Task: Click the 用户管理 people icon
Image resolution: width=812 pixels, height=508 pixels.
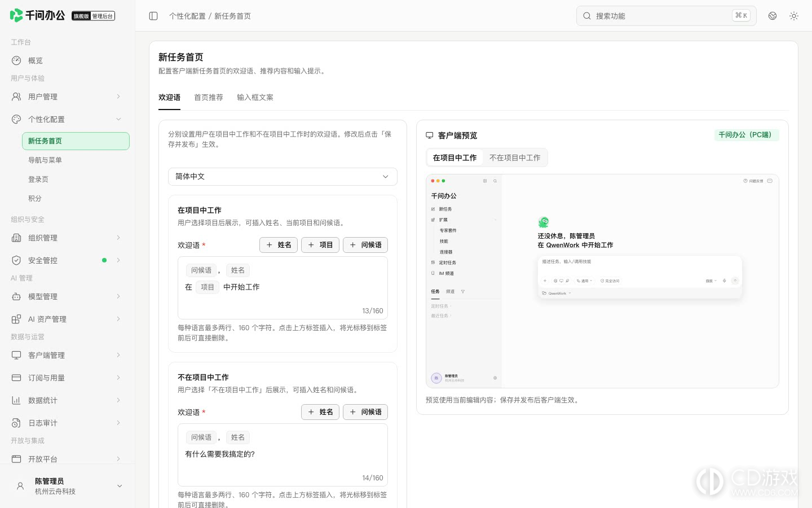Action: (16, 97)
